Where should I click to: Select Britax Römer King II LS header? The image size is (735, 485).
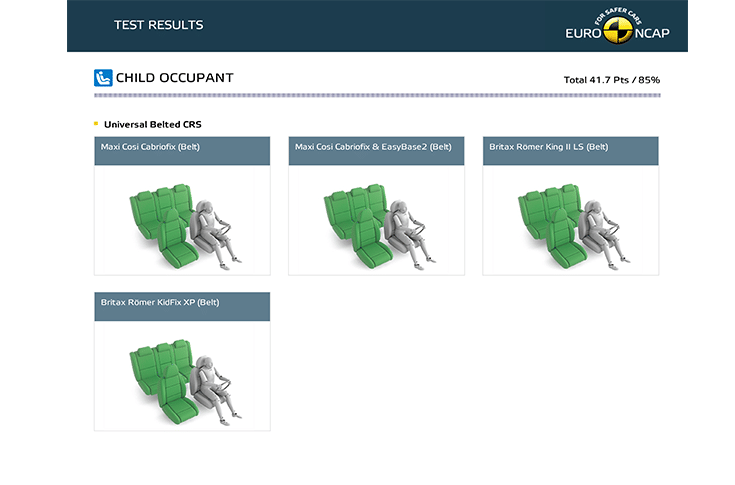click(570, 150)
